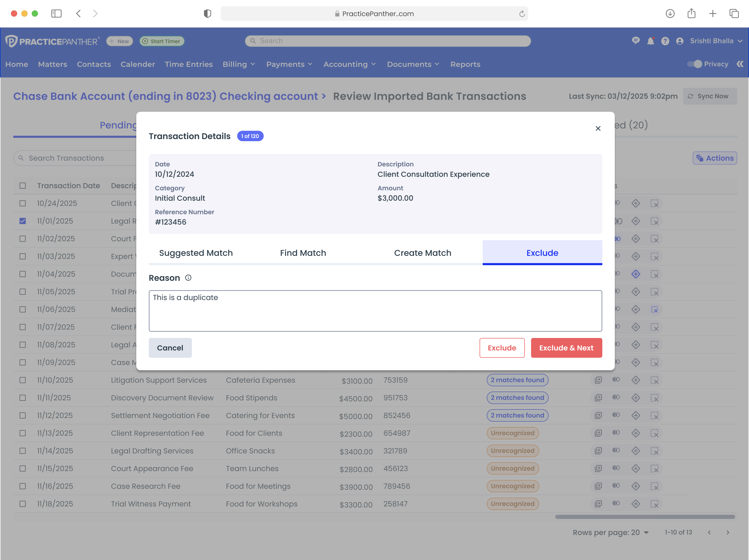Click the exclude icon on the 11/10/2025 row
The height and width of the screenshot is (560, 749).
click(655, 380)
